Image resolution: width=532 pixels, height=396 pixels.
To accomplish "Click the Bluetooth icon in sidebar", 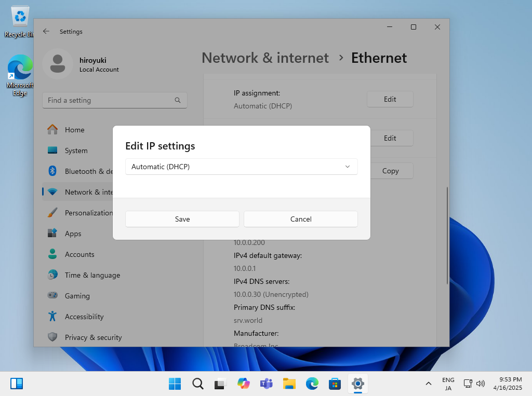I will (52, 171).
